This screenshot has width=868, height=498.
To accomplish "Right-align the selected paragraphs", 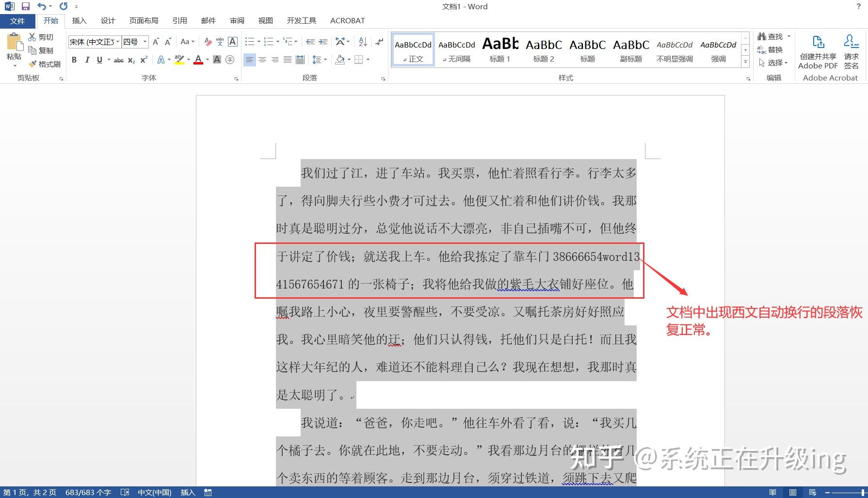I will [x=275, y=60].
